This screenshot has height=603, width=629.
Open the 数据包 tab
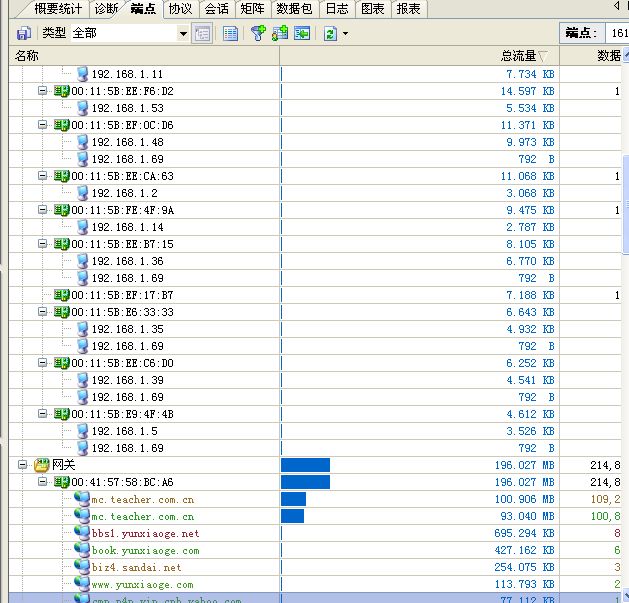pos(294,9)
